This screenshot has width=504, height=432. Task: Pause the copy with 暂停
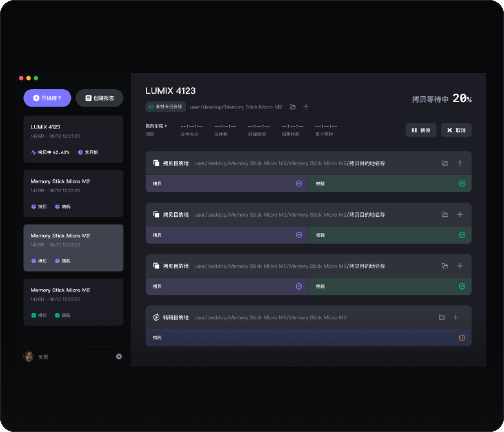click(x=421, y=130)
